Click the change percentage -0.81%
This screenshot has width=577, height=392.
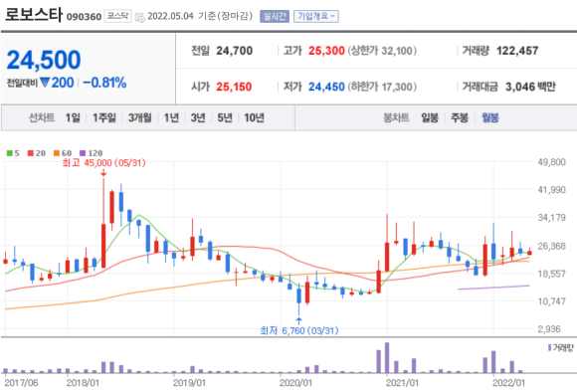[104, 83]
